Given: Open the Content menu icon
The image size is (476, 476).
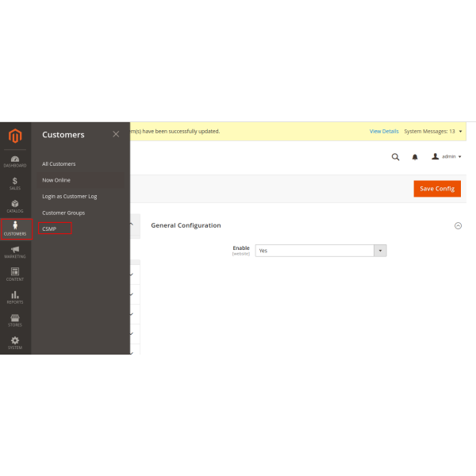Looking at the screenshot, I should point(15,274).
